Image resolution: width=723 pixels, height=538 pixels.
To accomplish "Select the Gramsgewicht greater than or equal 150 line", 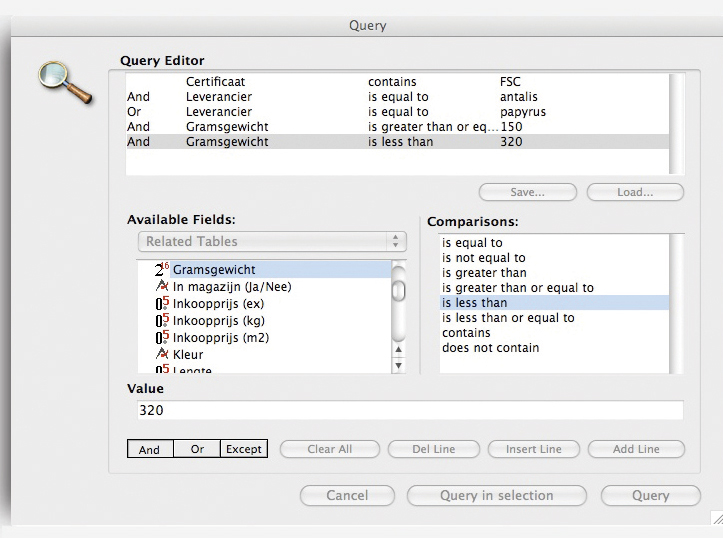I will 397,127.
